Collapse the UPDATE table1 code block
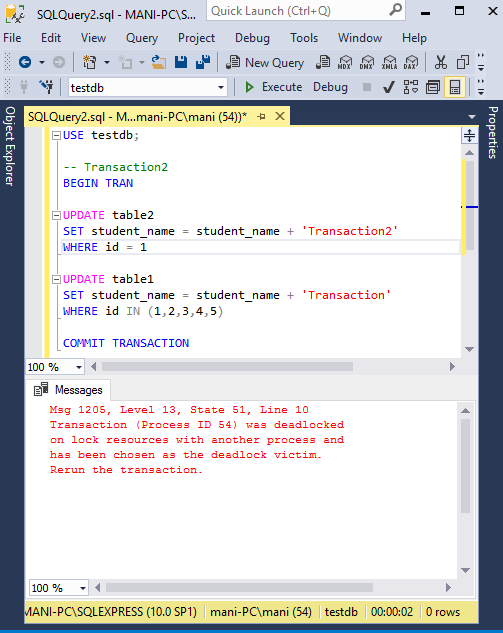503x633 pixels. pyautogui.click(x=57, y=279)
